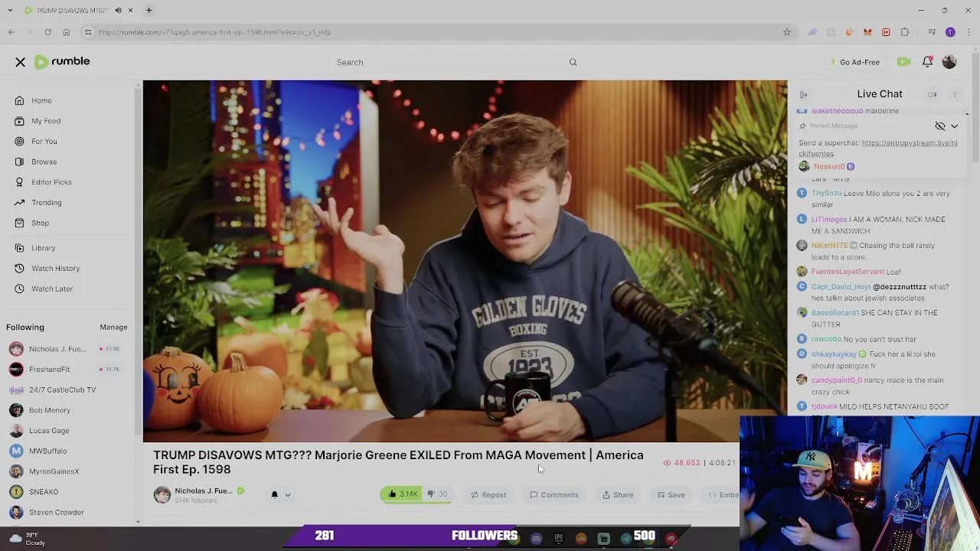Click the Share button
The image size is (980, 551).
[x=618, y=495]
